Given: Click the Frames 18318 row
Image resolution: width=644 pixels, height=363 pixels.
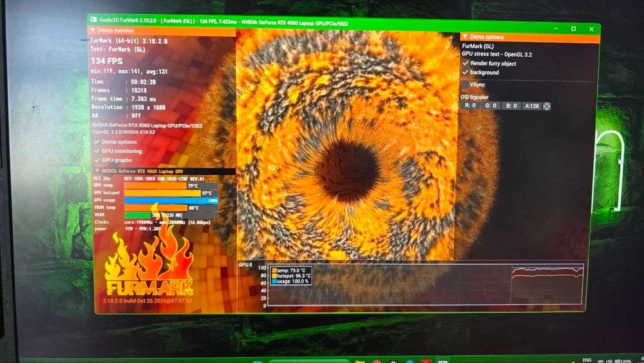Looking at the screenshot, I should click(118, 90).
